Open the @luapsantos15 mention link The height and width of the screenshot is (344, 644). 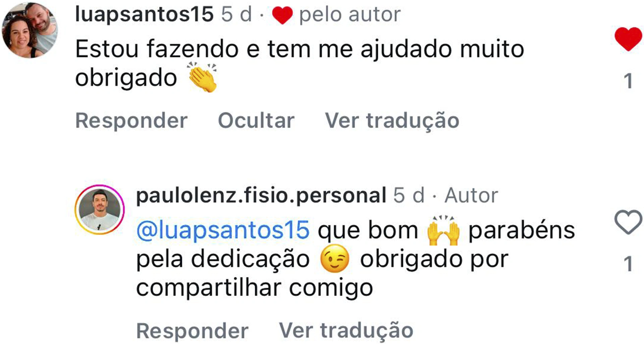click(x=223, y=230)
